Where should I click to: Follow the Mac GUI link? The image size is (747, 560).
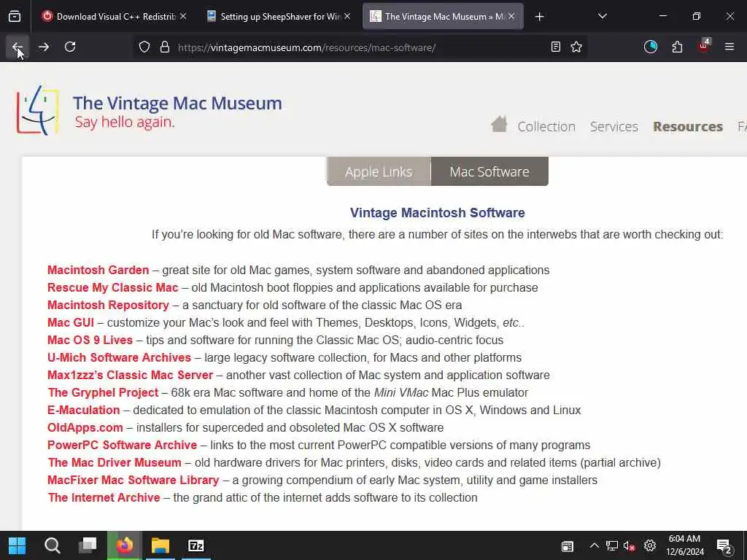71,322
